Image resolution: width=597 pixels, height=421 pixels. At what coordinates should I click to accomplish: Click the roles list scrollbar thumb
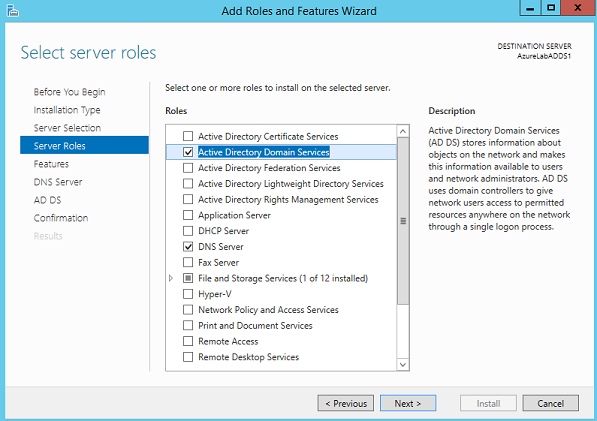point(403,221)
